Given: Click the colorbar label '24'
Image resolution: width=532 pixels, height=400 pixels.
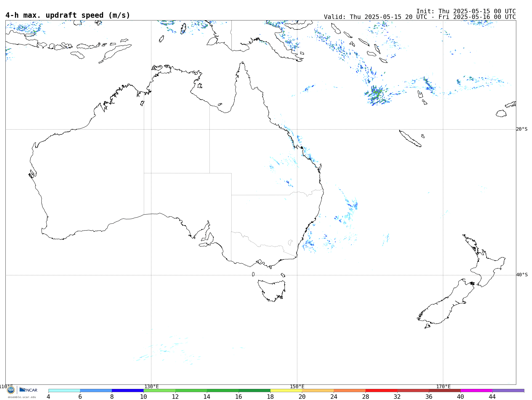Looking at the screenshot, I should pyautogui.click(x=334, y=397).
